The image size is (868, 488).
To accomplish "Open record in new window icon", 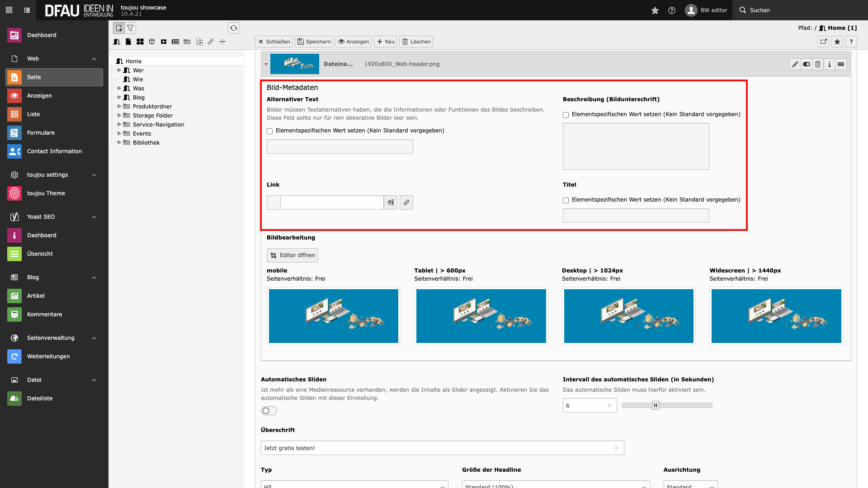I will point(823,42).
